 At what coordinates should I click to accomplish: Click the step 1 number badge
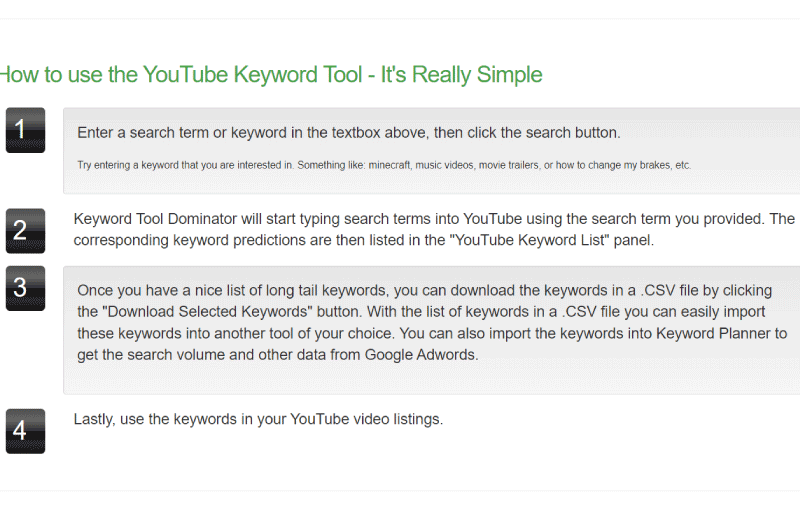click(x=26, y=130)
